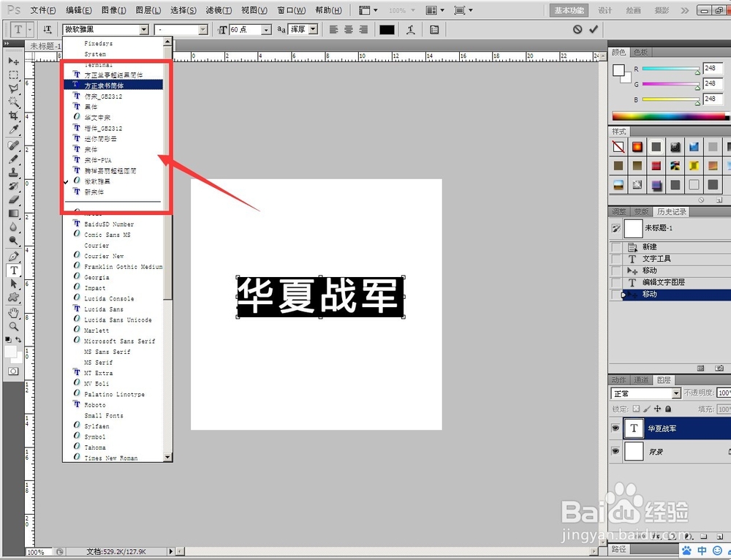
Task: Toggle history state box beside 新建
Action: click(x=616, y=246)
